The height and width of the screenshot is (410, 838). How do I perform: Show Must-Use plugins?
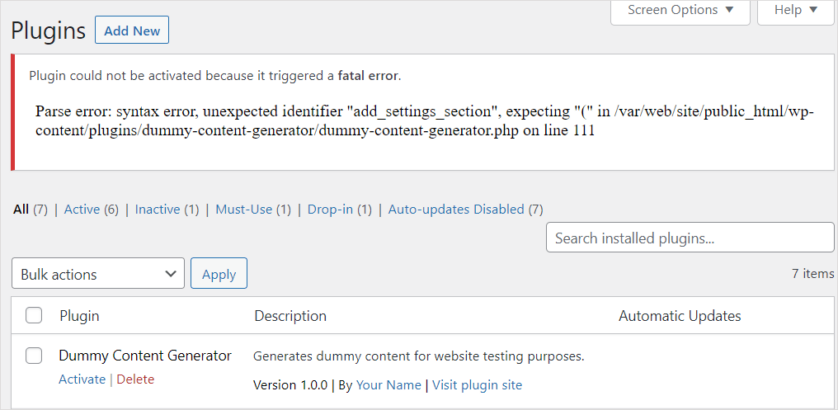click(245, 209)
